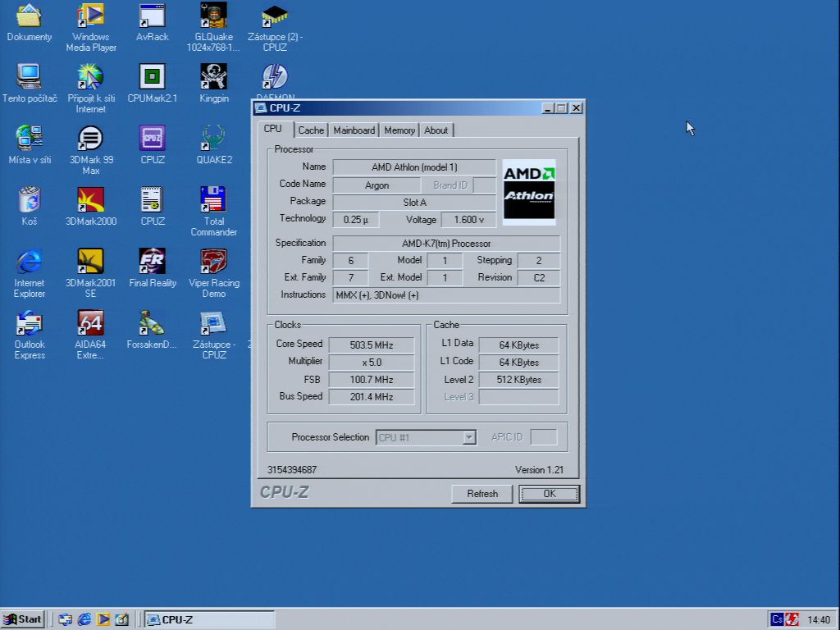
Task: Launch Total Commander shortcut
Action: click(x=214, y=199)
